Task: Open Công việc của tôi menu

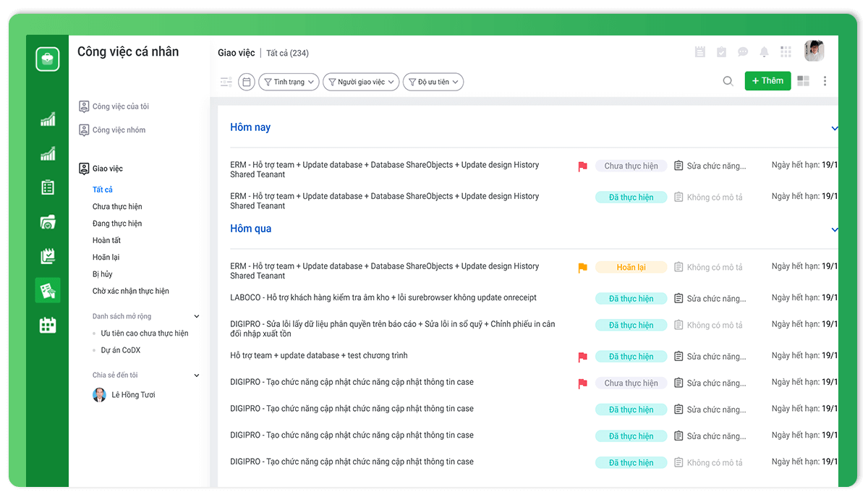Action: coord(114,106)
